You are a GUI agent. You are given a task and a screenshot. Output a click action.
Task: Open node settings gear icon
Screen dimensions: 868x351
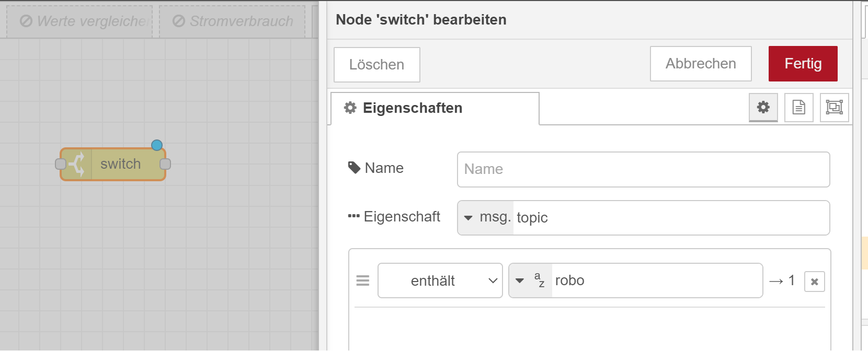tap(763, 108)
